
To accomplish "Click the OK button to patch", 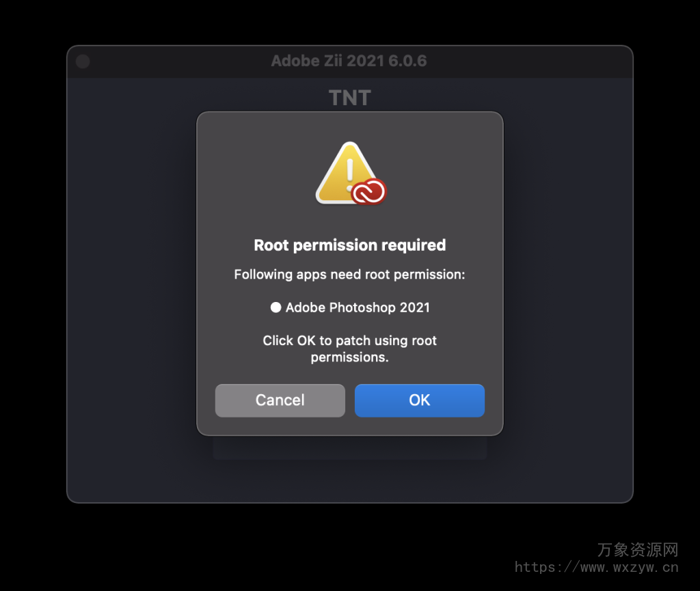I will (x=419, y=400).
